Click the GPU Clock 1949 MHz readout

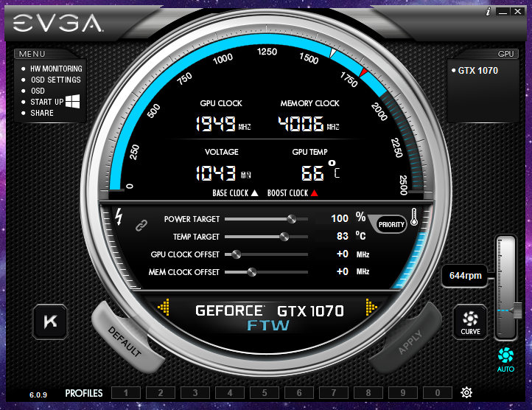coord(223,124)
